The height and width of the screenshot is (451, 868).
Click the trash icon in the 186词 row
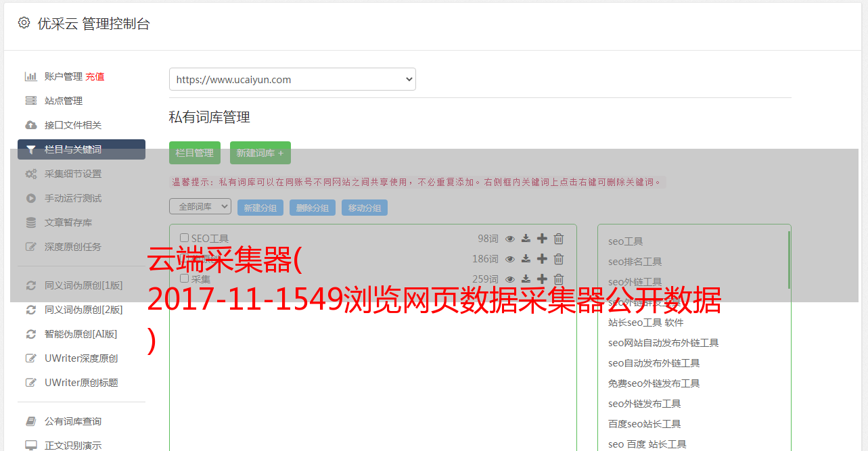click(559, 259)
